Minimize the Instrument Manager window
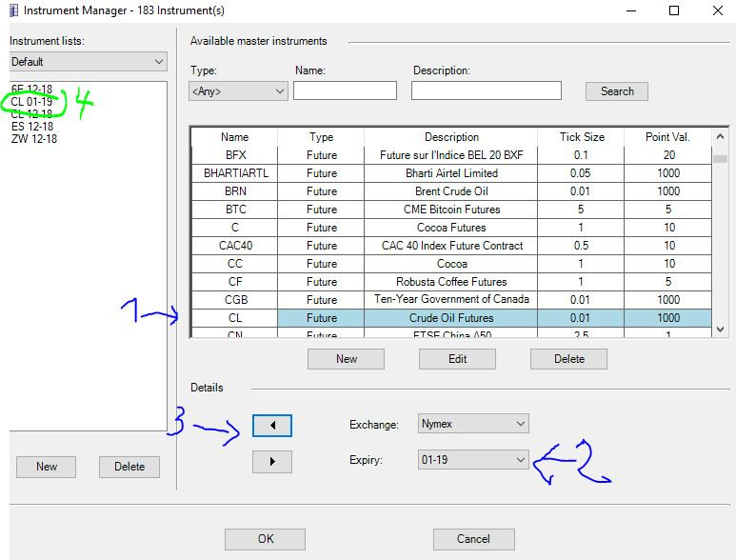The image size is (736, 560). coord(631,10)
